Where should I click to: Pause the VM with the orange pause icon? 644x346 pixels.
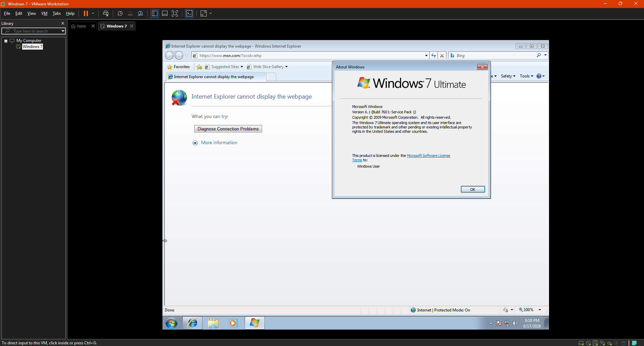(x=86, y=13)
